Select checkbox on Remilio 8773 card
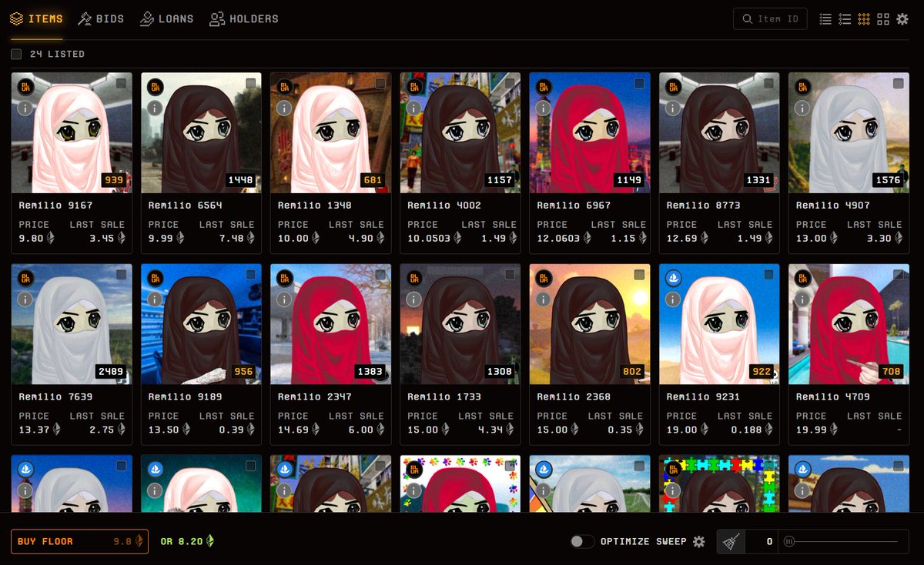Image resolution: width=924 pixels, height=565 pixels. click(x=768, y=83)
